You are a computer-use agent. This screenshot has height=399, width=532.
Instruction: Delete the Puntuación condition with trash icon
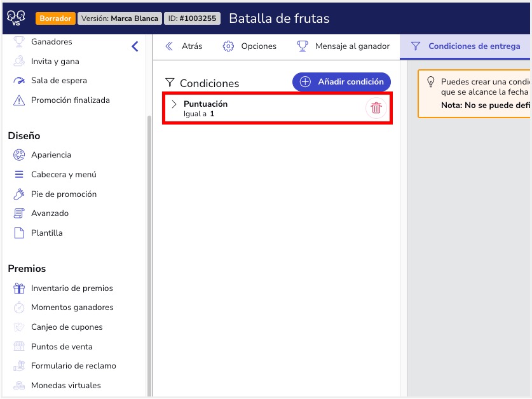tap(376, 108)
